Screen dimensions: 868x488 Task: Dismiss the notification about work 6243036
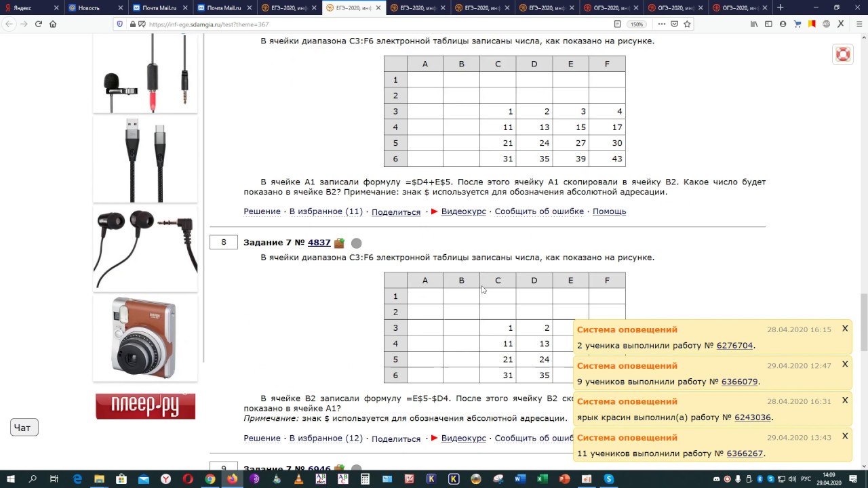845,400
